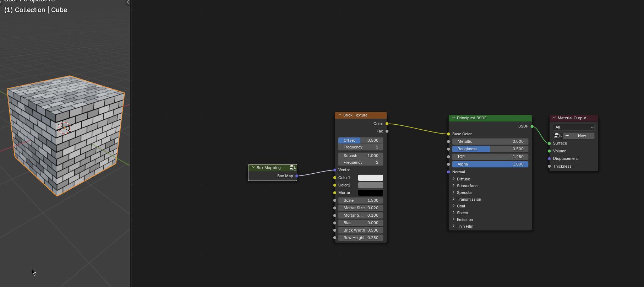This screenshot has width=644, height=287.
Task: Click the New material button
Action: pos(579,136)
